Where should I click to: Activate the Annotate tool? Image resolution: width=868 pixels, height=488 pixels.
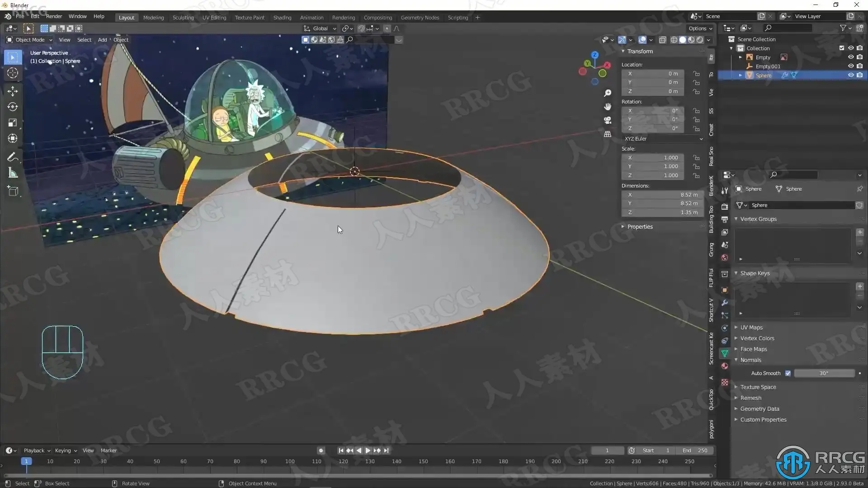pyautogui.click(x=13, y=157)
